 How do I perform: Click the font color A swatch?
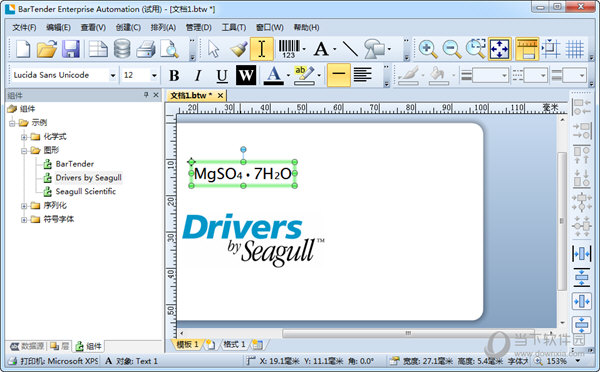tap(273, 75)
